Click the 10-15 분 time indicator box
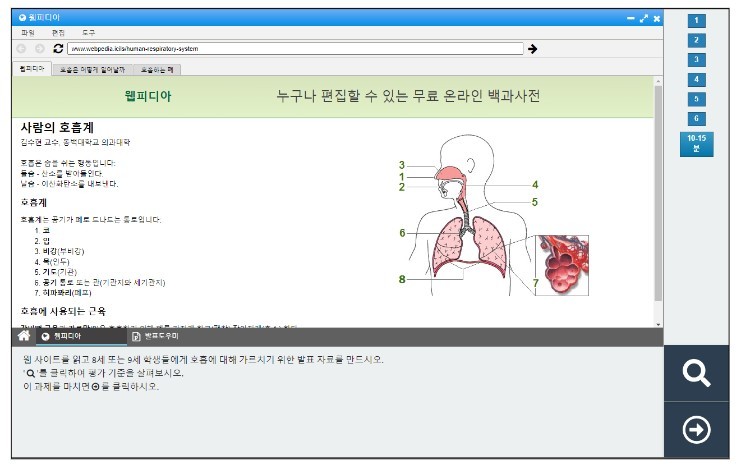 696,144
